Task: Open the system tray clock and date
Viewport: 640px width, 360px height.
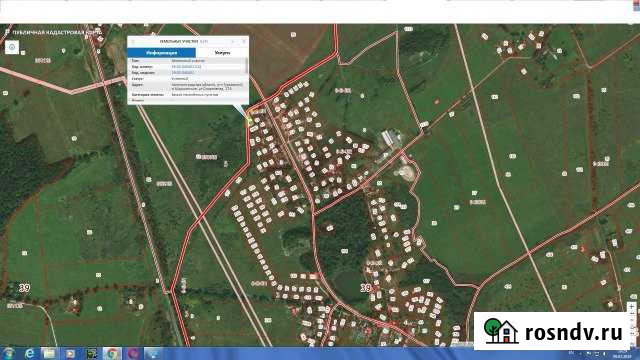Action: [622, 354]
